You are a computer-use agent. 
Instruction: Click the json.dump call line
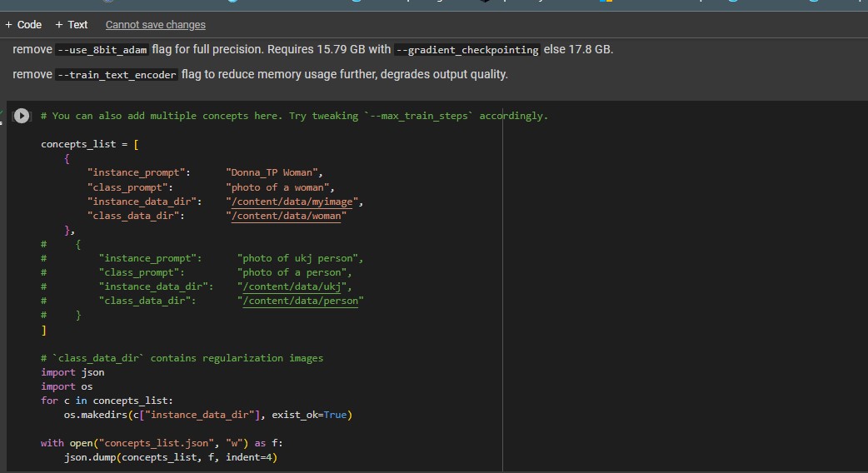171,457
